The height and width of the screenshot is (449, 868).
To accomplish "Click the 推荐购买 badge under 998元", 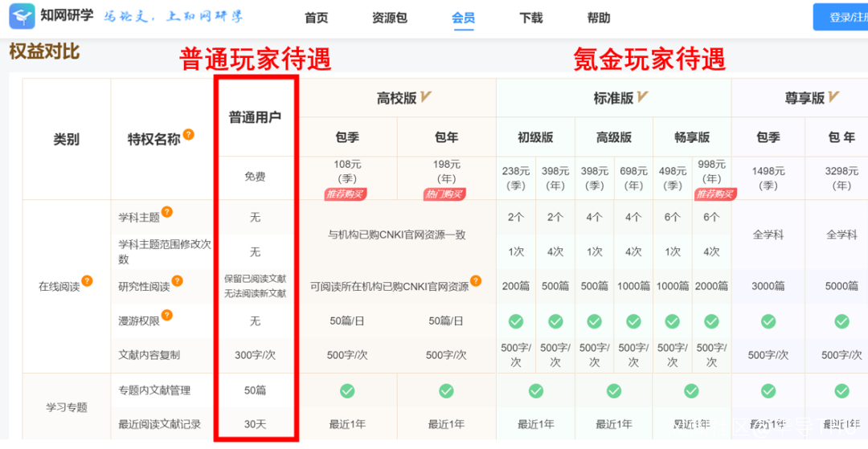I will (x=715, y=194).
